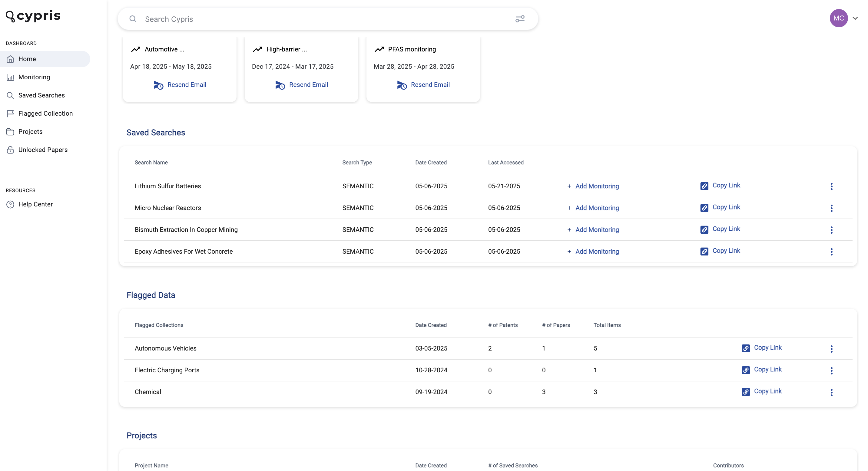The width and height of the screenshot is (868, 471).
Task: Open more options for Micro Nuclear Reactors
Action: click(831, 208)
